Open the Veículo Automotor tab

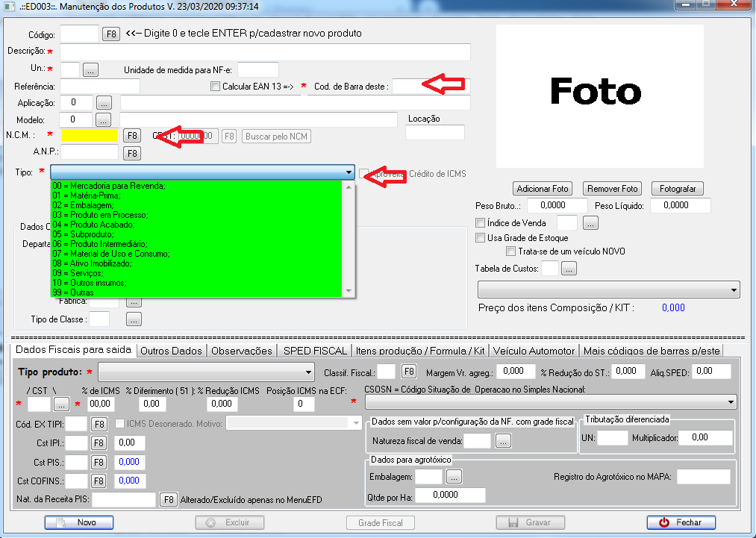[534, 350]
